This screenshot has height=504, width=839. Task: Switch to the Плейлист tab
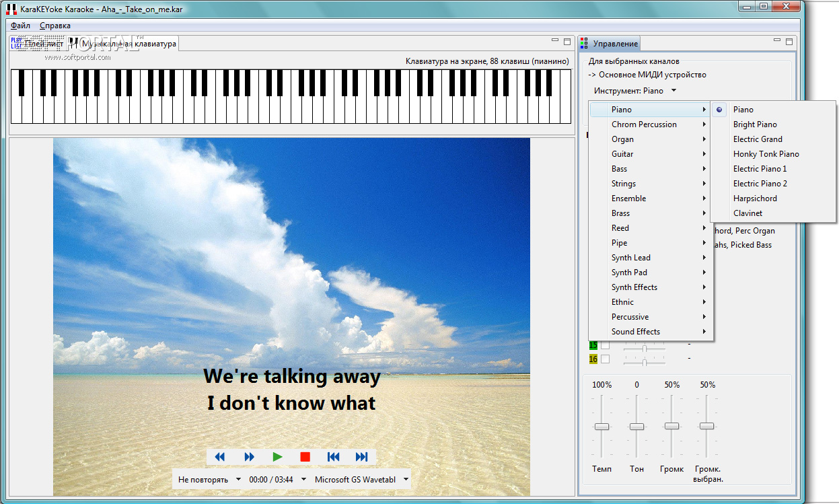[x=38, y=44]
